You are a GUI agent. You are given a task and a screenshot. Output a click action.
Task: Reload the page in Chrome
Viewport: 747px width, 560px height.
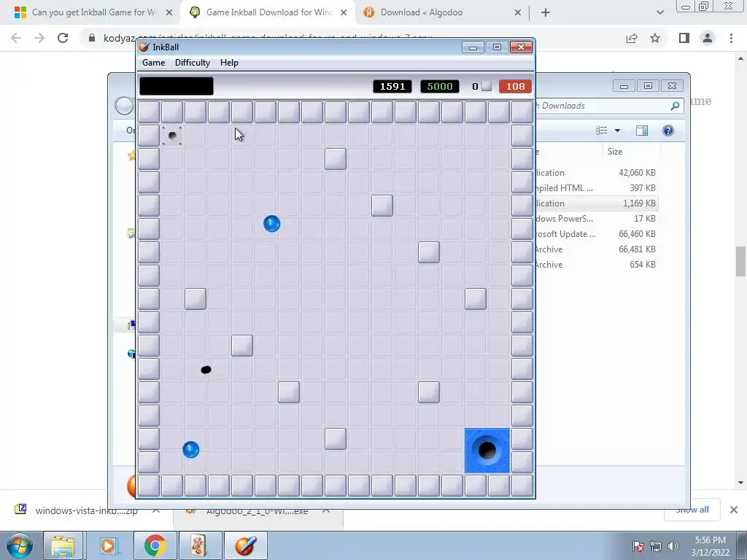(63, 38)
